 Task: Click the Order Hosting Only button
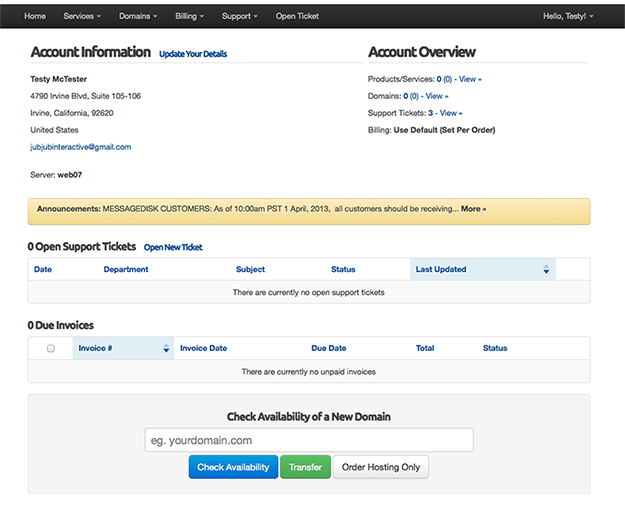coord(381,467)
